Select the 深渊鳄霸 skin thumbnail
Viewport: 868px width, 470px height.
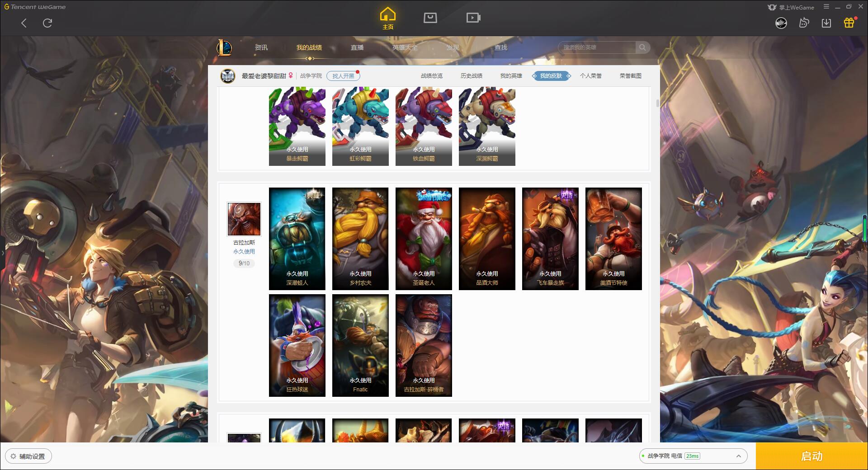click(x=487, y=127)
